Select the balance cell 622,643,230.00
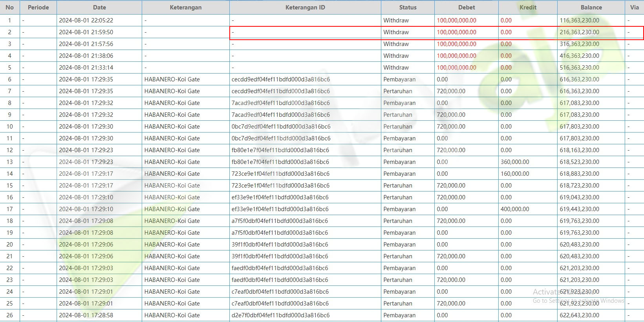644x322 pixels. pyautogui.click(x=580, y=315)
